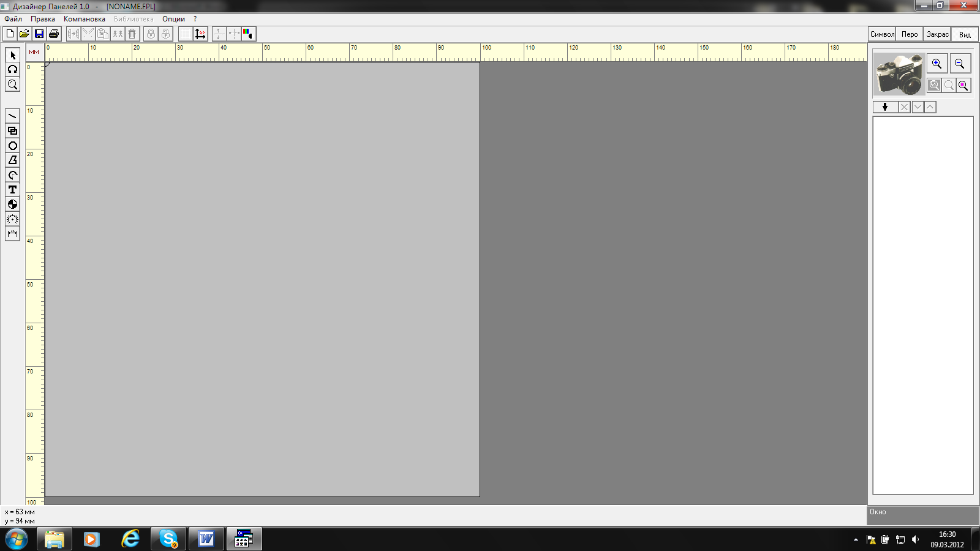Click the trash can delete icon

pos(132,34)
